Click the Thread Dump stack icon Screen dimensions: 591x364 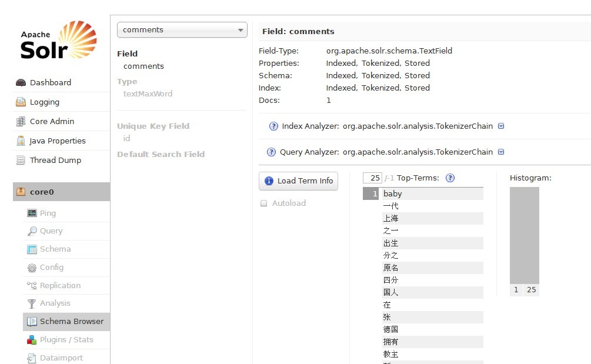tap(21, 160)
